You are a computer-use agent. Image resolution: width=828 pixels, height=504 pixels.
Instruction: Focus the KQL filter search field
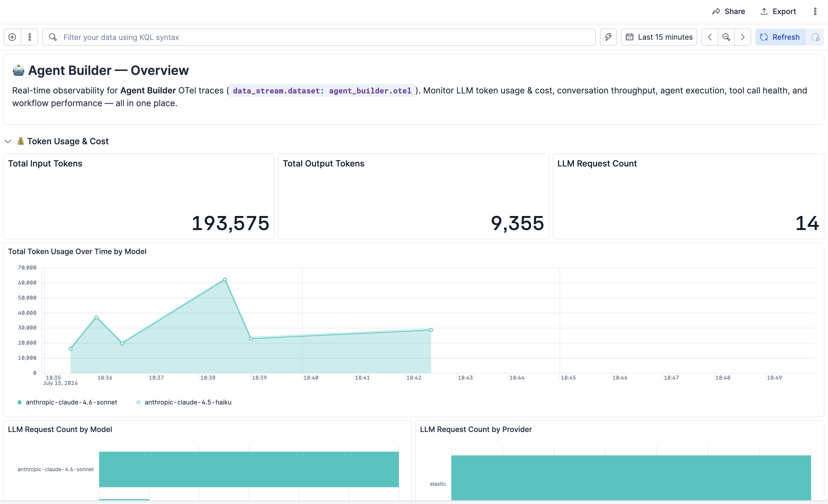pos(319,37)
